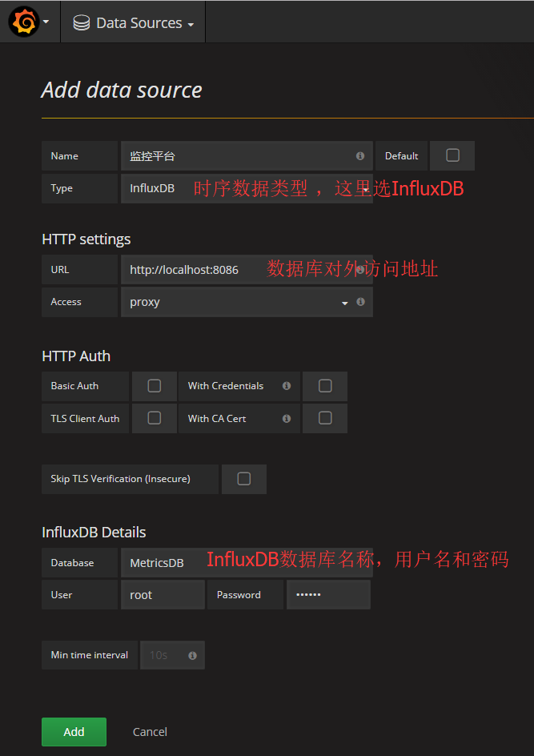Click the Min time interval field

point(173,655)
